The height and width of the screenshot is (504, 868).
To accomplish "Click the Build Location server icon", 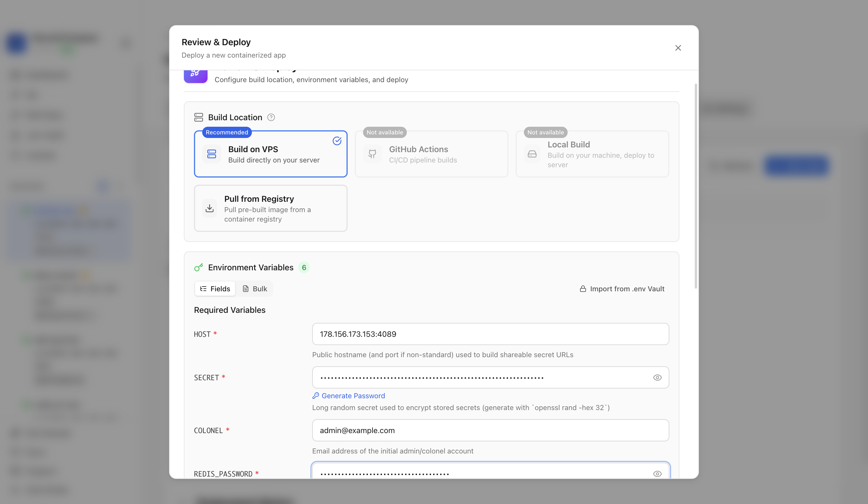I will pyautogui.click(x=199, y=117).
